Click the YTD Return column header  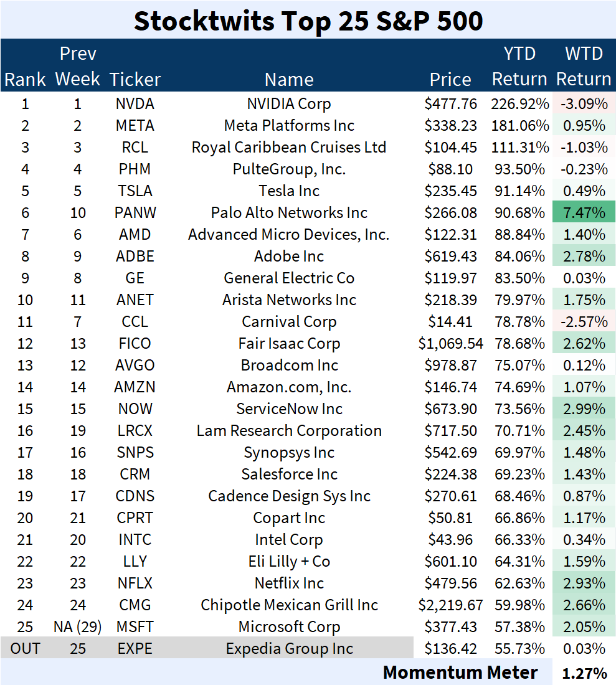[x=519, y=67]
